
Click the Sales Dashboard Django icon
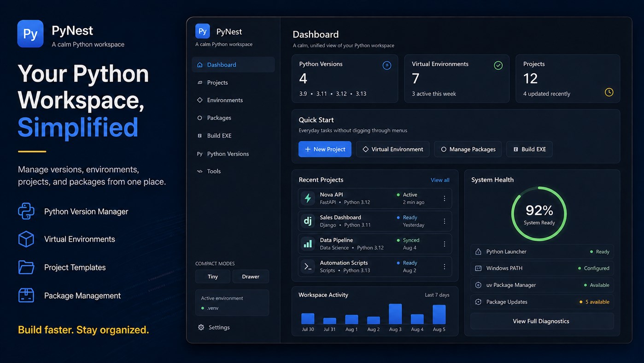click(308, 221)
